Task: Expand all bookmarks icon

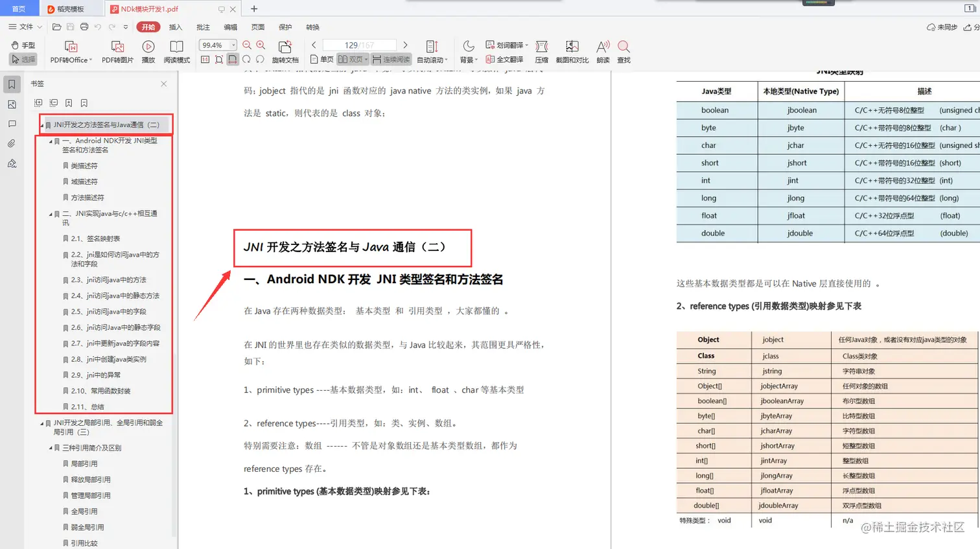Action: click(38, 102)
